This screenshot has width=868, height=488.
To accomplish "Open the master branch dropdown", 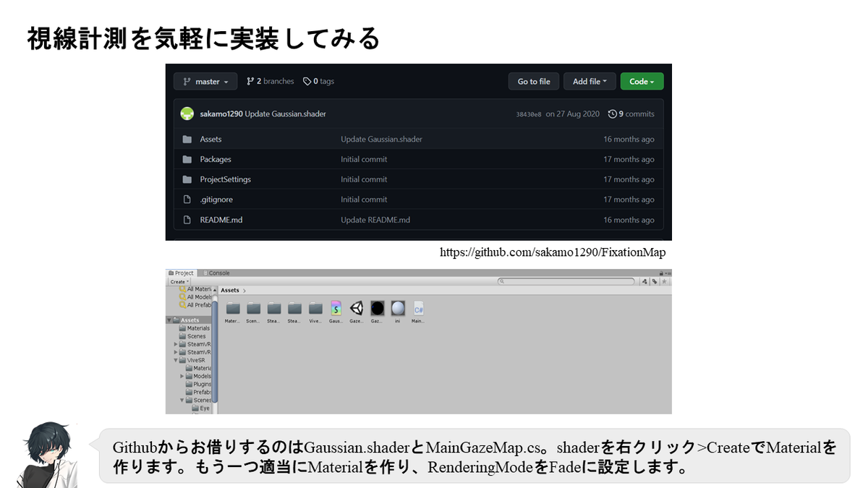I will point(205,82).
